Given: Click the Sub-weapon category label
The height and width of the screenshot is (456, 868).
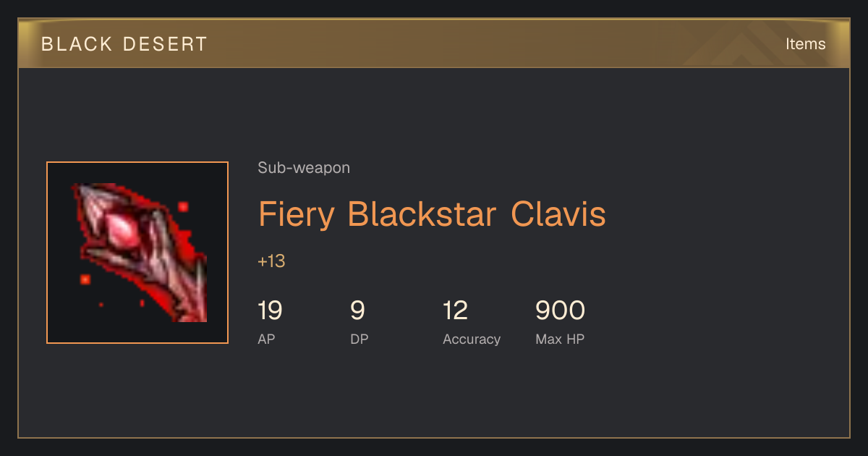Looking at the screenshot, I should 304,168.
